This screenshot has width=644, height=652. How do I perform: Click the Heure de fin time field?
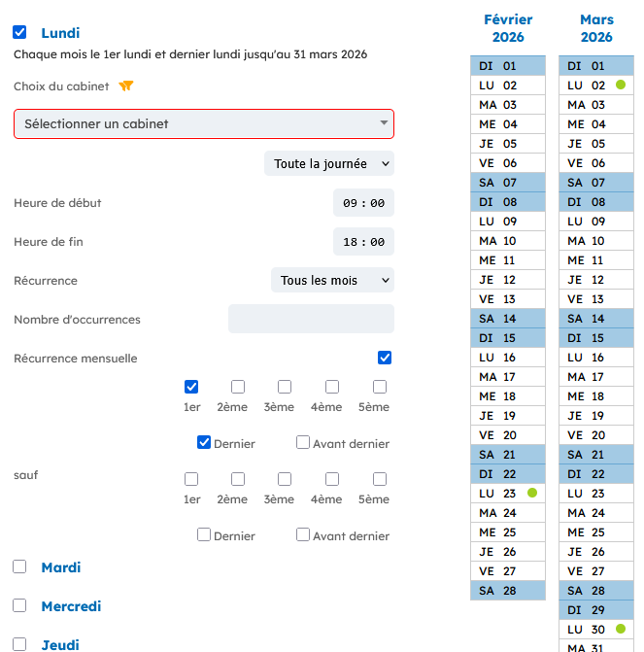click(363, 242)
